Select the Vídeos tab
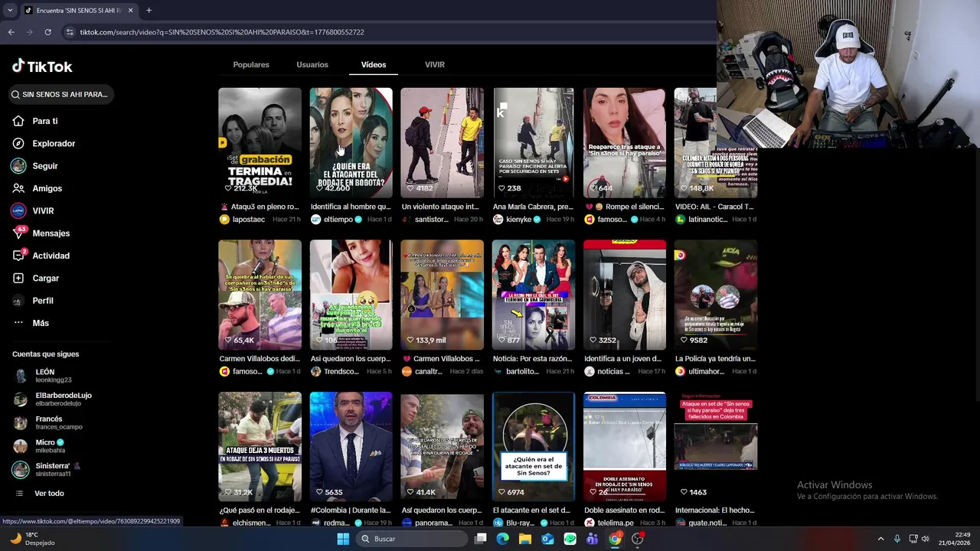The width and height of the screenshot is (980, 551). click(374, 65)
